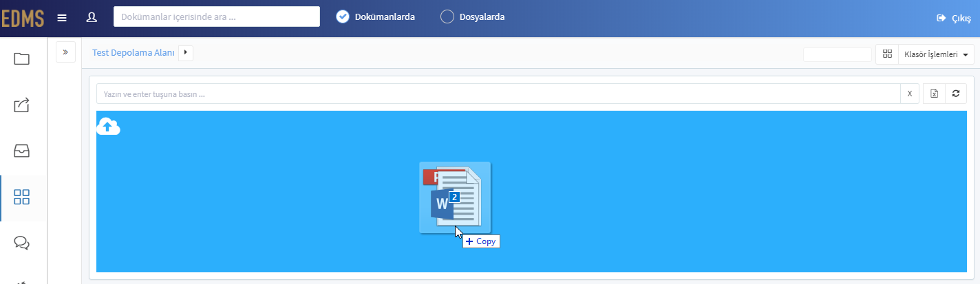Clear the filter with X button
Viewport: 980px width, 284px height.
coord(910,94)
